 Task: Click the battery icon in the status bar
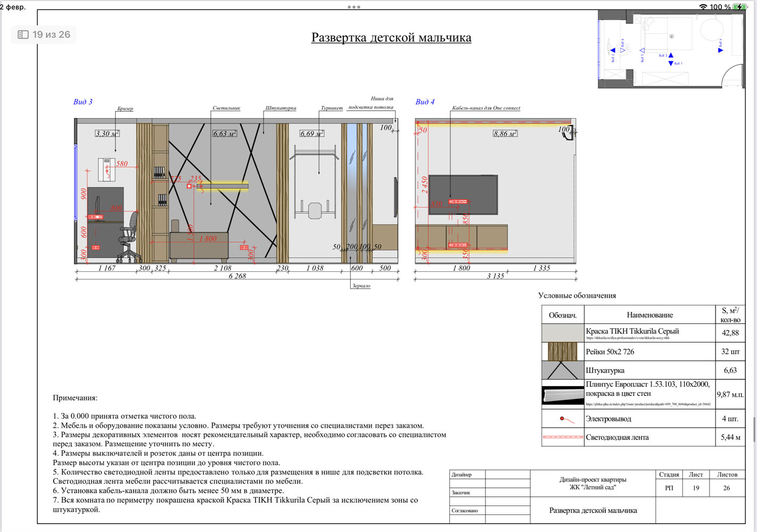coord(740,7)
